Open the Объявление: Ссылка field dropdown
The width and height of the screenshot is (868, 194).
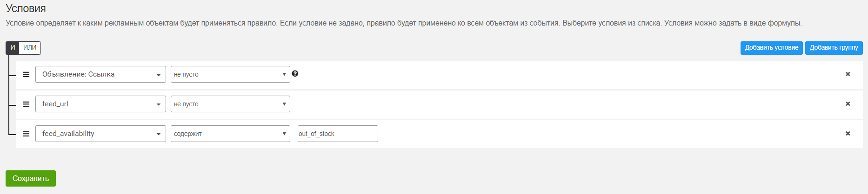point(100,74)
